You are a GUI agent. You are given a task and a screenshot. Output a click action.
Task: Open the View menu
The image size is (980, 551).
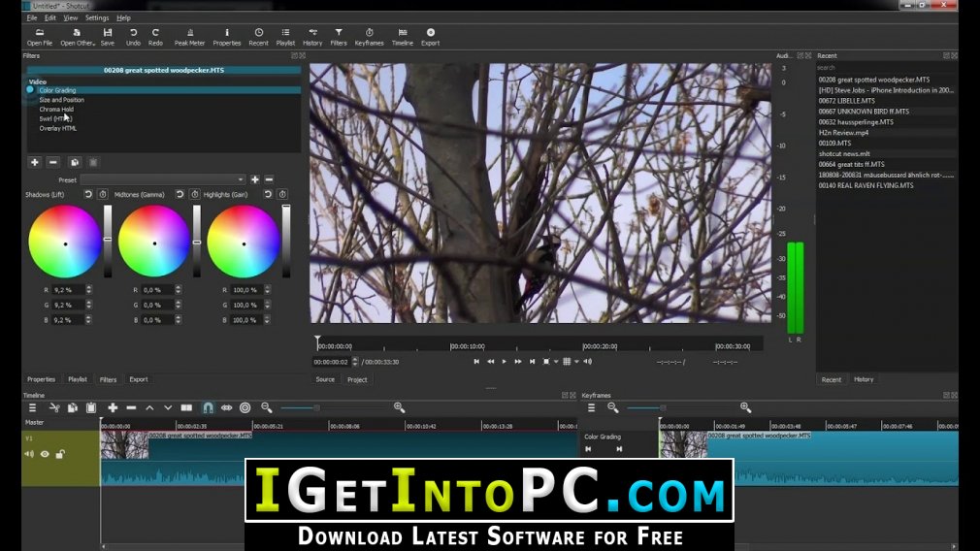point(71,17)
